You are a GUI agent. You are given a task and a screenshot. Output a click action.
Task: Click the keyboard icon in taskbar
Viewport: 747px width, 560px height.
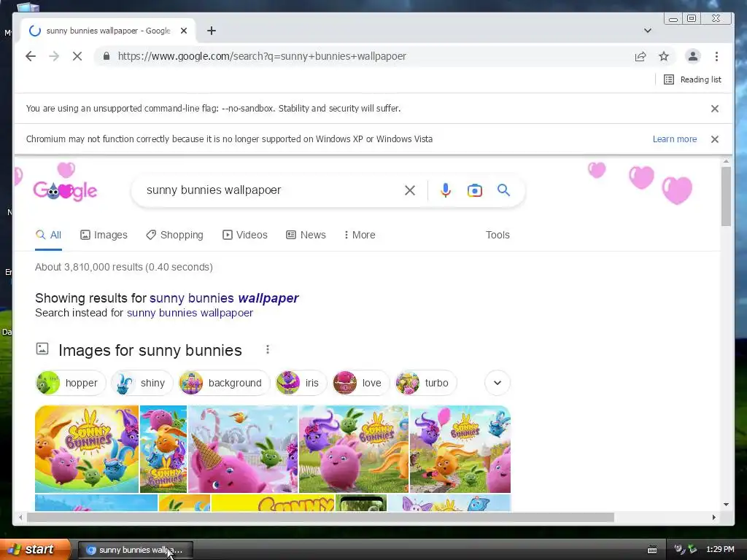[x=652, y=550]
